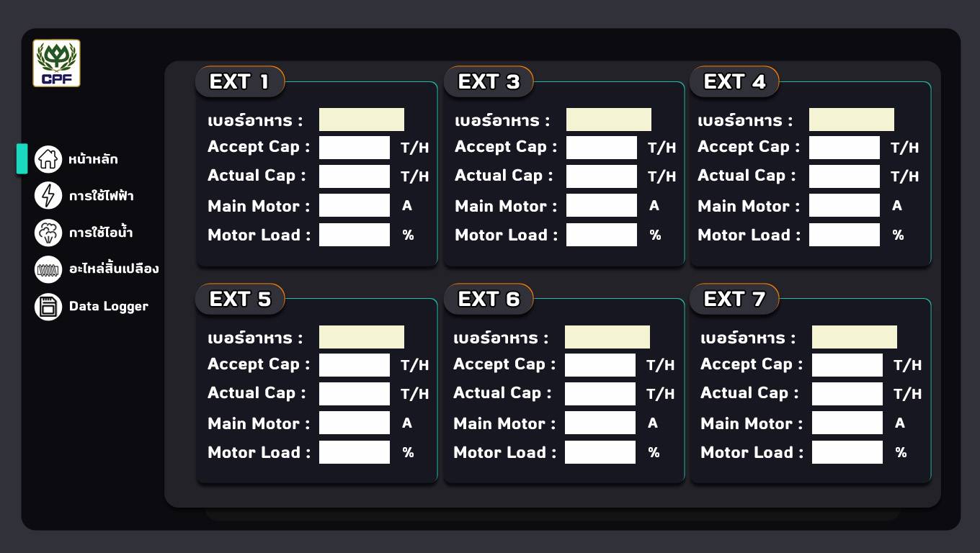Image resolution: width=980 pixels, height=553 pixels.
Task: Select the lightning bolt electricity icon
Action: tap(48, 195)
